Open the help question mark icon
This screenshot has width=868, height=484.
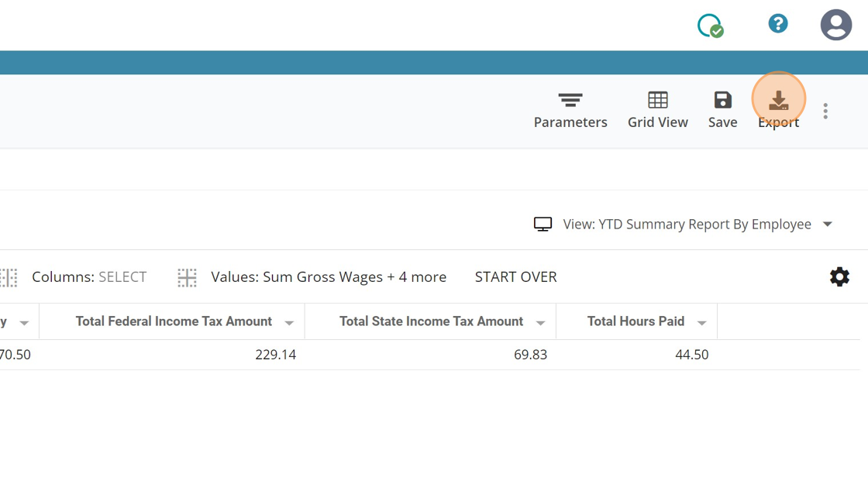(x=777, y=24)
